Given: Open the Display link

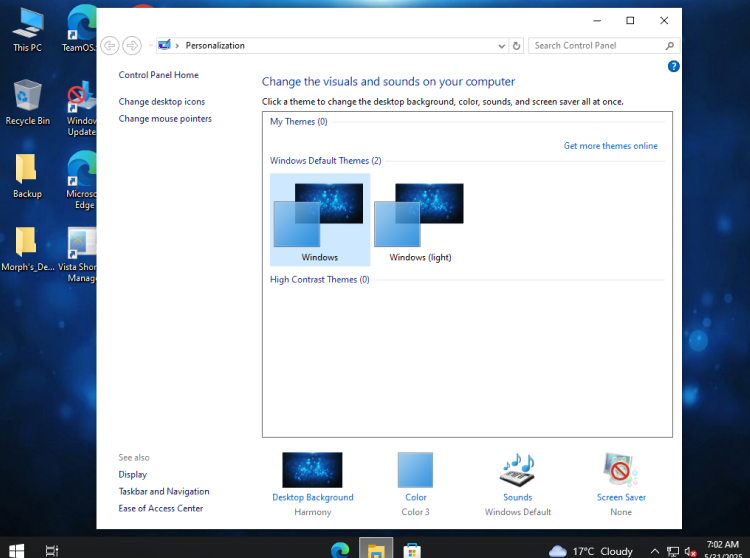Looking at the screenshot, I should pos(132,474).
